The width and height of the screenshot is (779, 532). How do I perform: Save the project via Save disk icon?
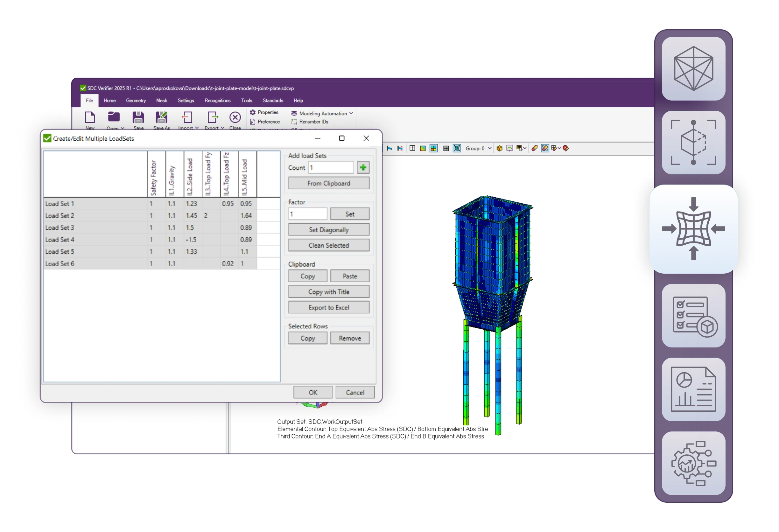pyautogui.click(x=138, y=117)
